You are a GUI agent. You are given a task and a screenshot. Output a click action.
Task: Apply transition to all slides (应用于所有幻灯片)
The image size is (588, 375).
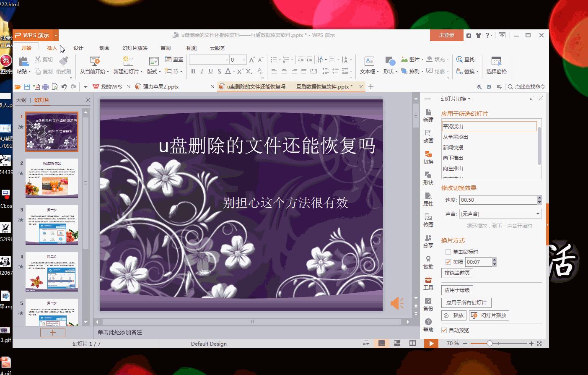coord(466,302)
